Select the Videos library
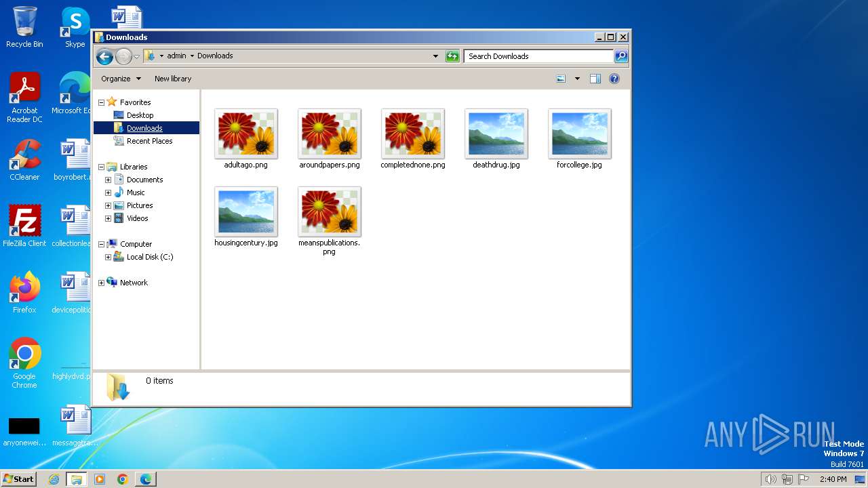868x488 pixels. (137, 218)
